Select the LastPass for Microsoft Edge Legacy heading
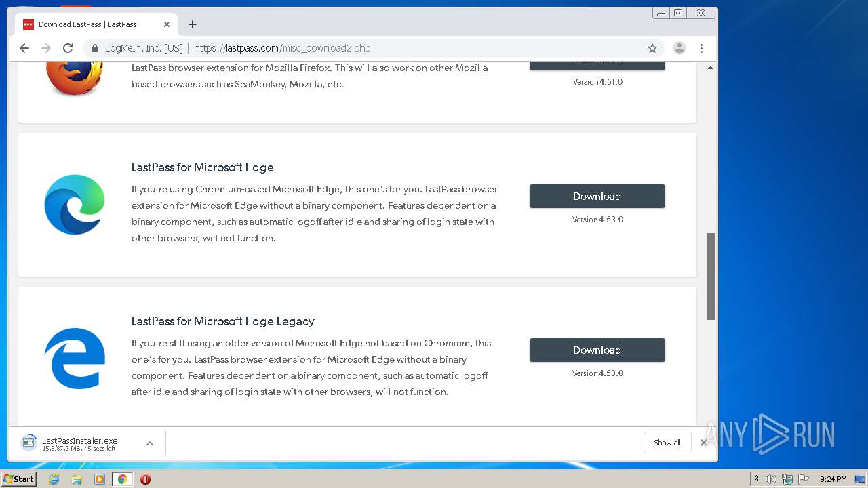 (x=223, y=321)
